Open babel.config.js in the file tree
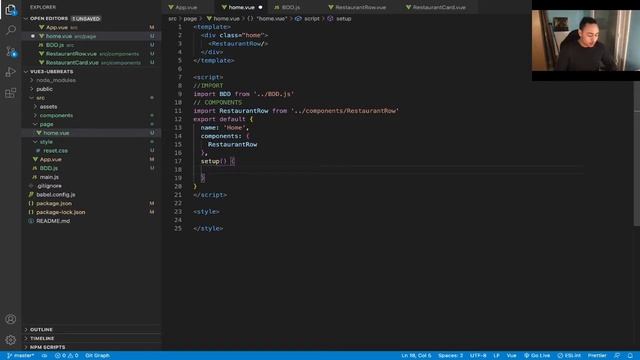This screenshot has width=640, height=360. click(x=91, y=195)
